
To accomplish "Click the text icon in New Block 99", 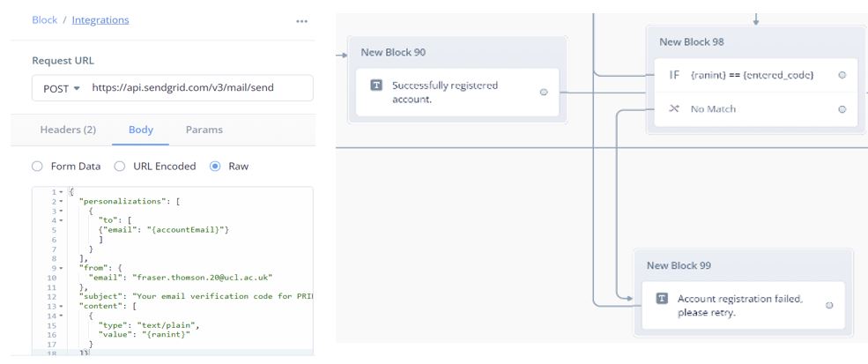I will pyautogui.click(x=662, y=299).
